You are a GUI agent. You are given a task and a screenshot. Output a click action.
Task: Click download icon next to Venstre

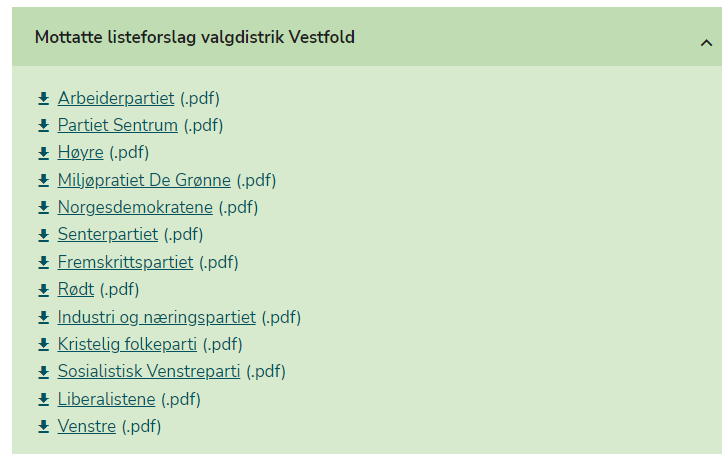(43, 426)
